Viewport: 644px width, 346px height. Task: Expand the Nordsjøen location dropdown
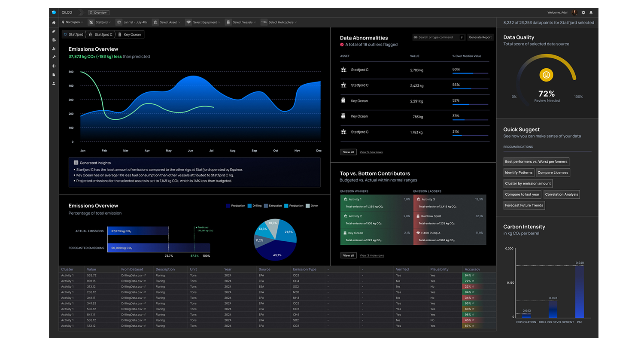click(74, 22)
